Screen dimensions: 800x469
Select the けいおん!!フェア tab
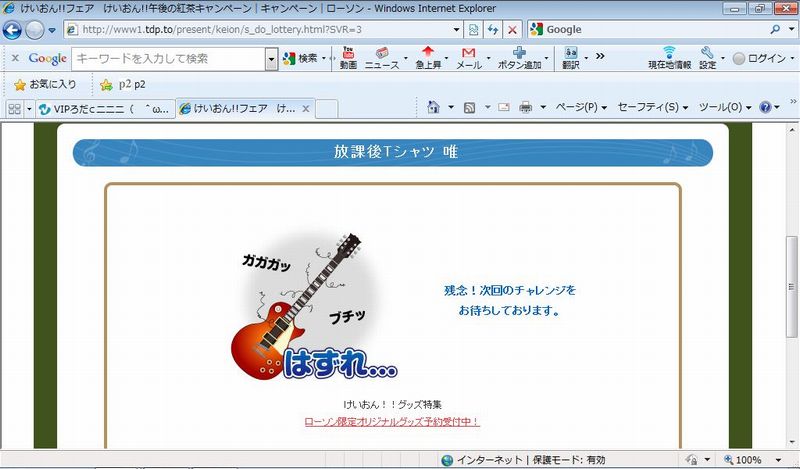[239, 108]
